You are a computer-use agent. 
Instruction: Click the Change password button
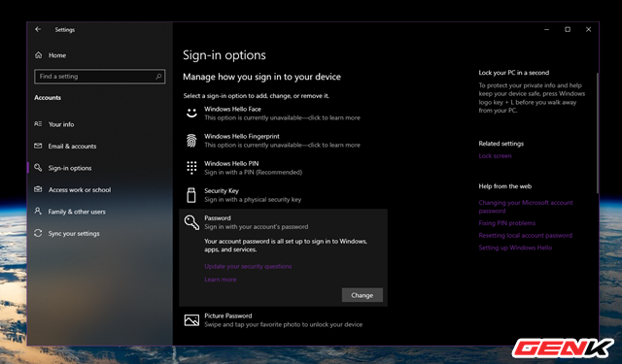point(363,295)
